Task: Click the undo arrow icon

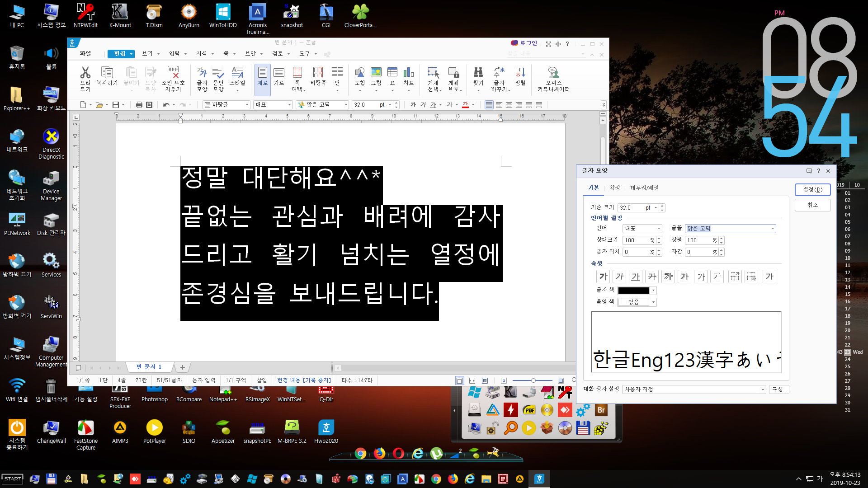Action: point(166,105)
